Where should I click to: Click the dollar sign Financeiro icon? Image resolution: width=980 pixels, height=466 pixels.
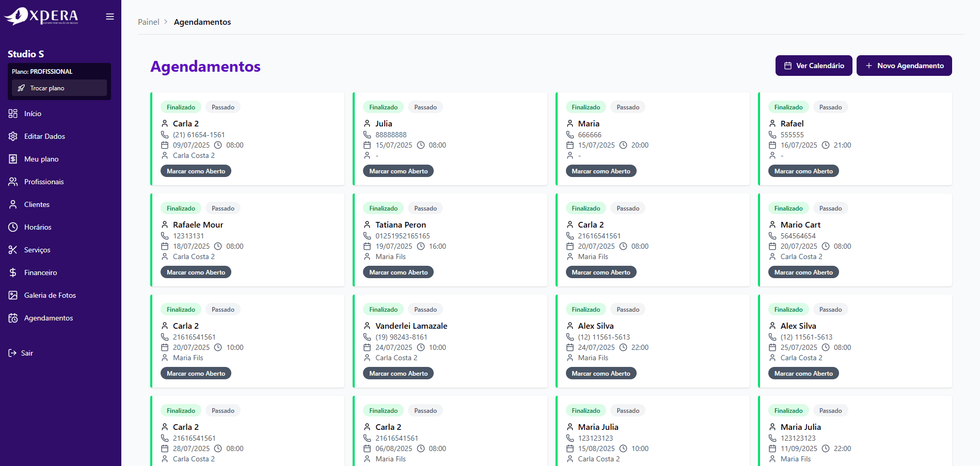pos(13,272)
